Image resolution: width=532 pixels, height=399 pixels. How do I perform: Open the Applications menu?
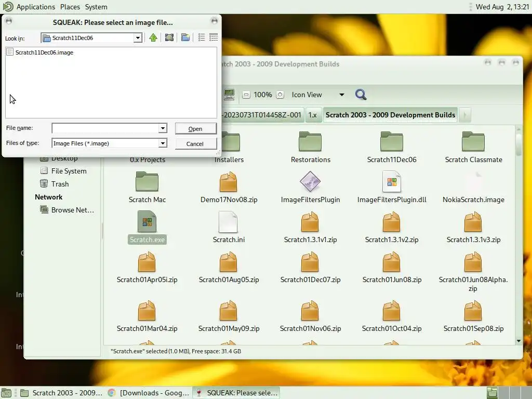[x=36, y=7]
